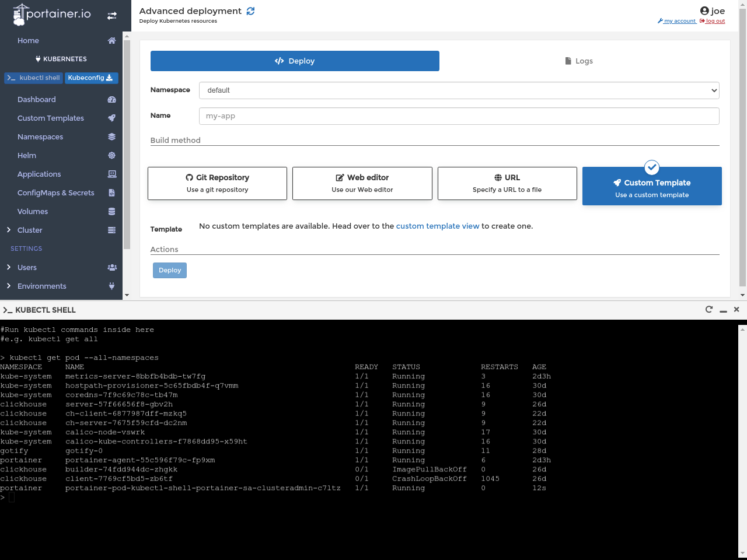Expand the Users sidebar section
Screen dimensions: 747x560
pos(9,267)
